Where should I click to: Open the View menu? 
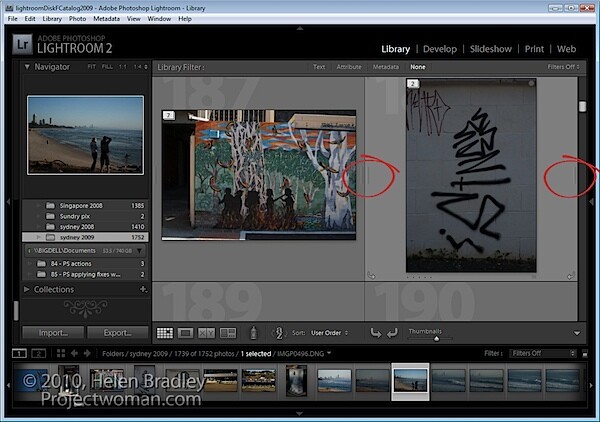134,19
